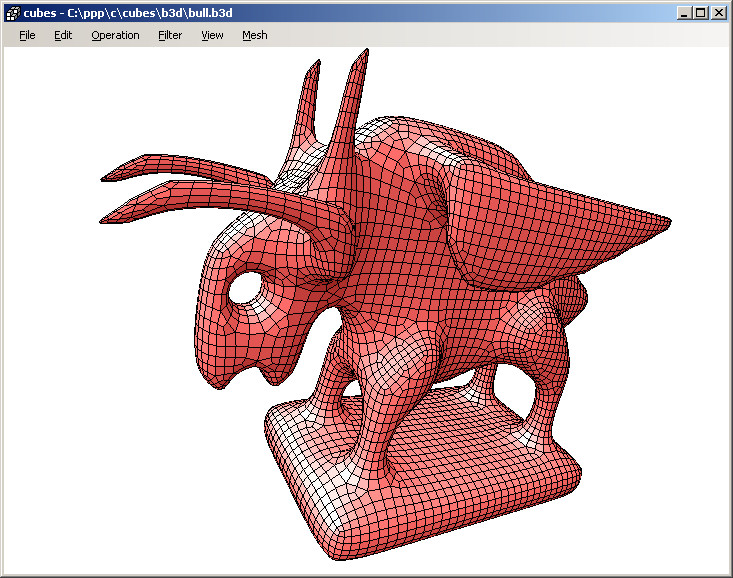
Task: Click the eye hole of the bull model
Action: pos(243,289)
